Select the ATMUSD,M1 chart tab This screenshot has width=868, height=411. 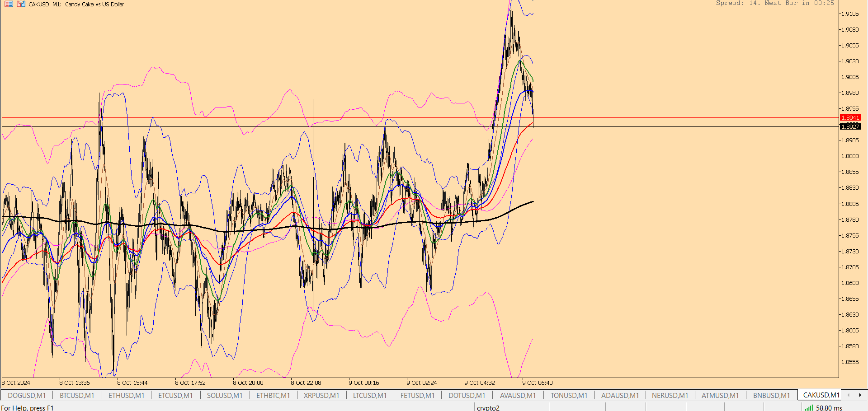pos(720,396)
